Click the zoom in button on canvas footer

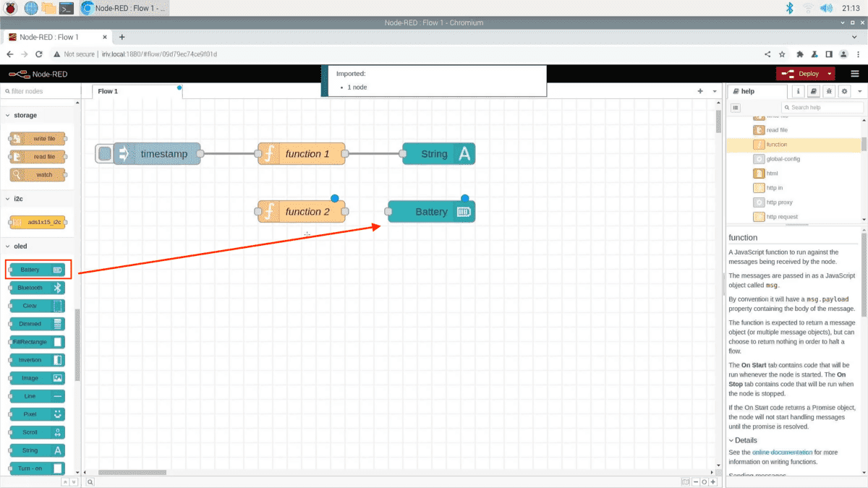pyautogui.click(x=712, y=481)
